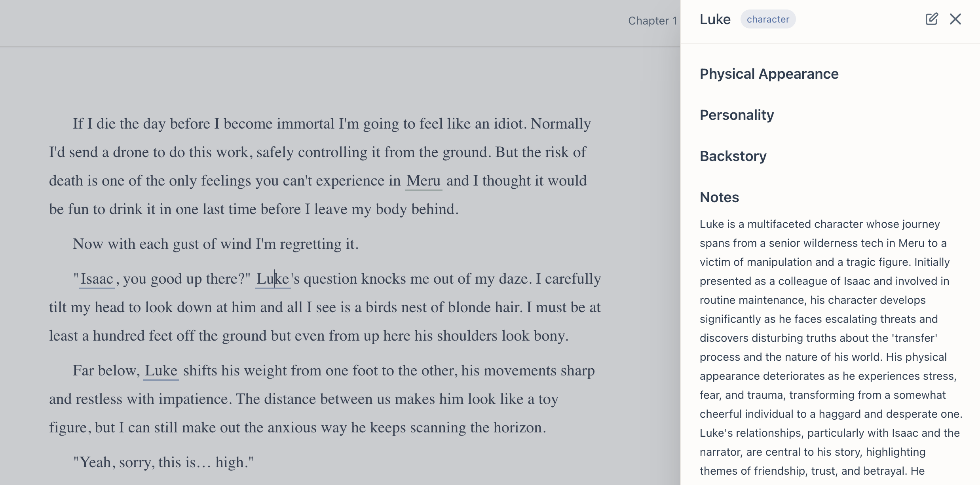The width and height of the screenshot is (980, 485).
Task: Collapse the Notes section heading
Action: (719, 197)
